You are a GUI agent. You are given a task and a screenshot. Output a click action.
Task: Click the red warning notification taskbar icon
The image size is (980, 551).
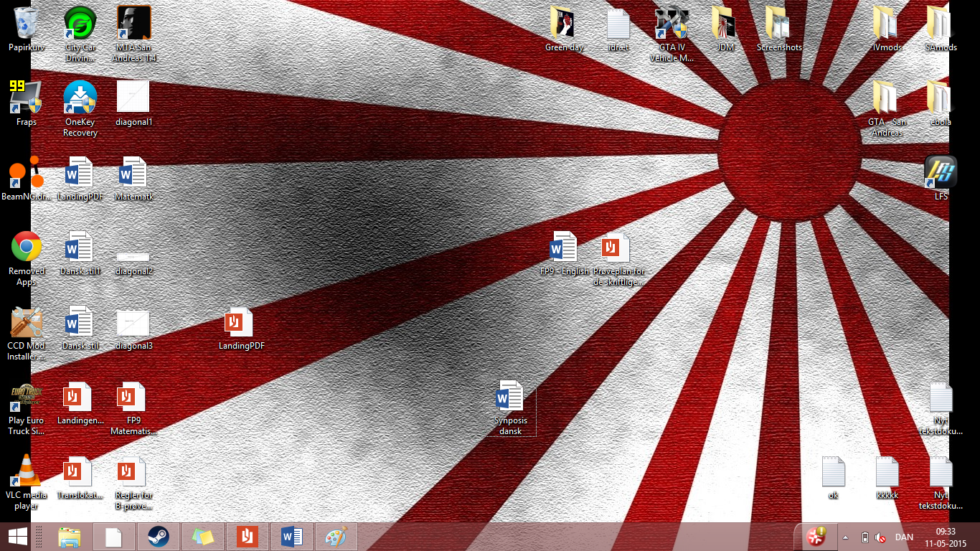coord(815,537)
